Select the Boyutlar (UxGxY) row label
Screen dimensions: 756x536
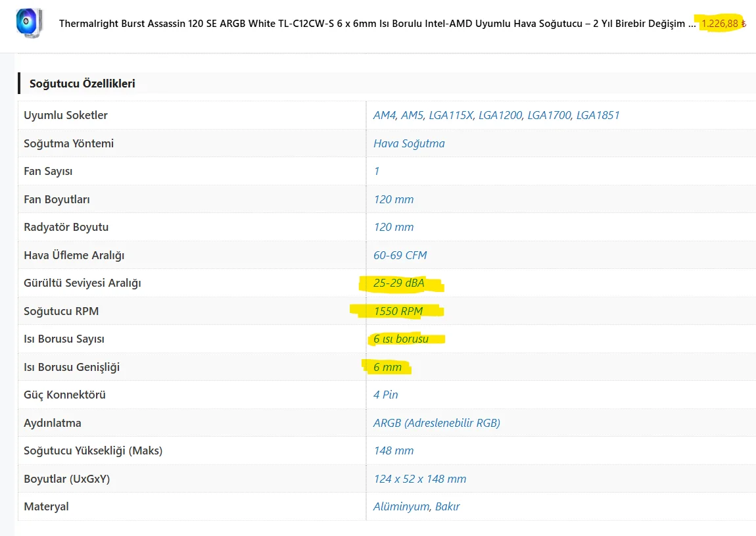[x=66, y=479]
